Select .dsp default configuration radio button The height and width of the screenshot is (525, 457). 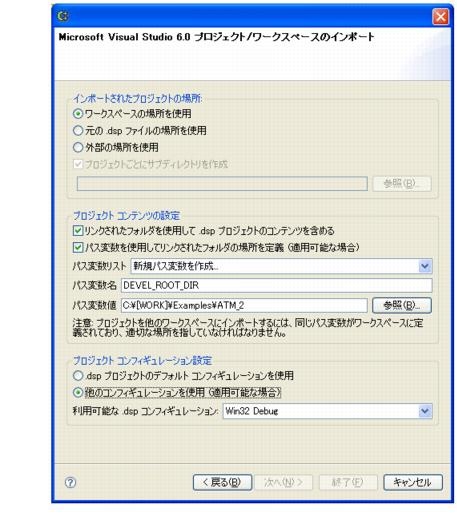(78, 376)
